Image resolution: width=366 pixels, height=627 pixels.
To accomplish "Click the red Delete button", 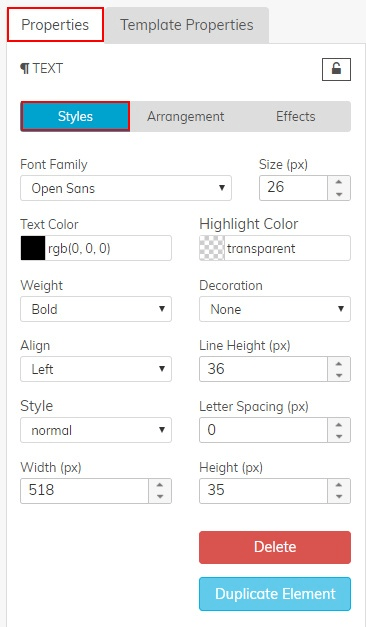I will tap(275, 547).
